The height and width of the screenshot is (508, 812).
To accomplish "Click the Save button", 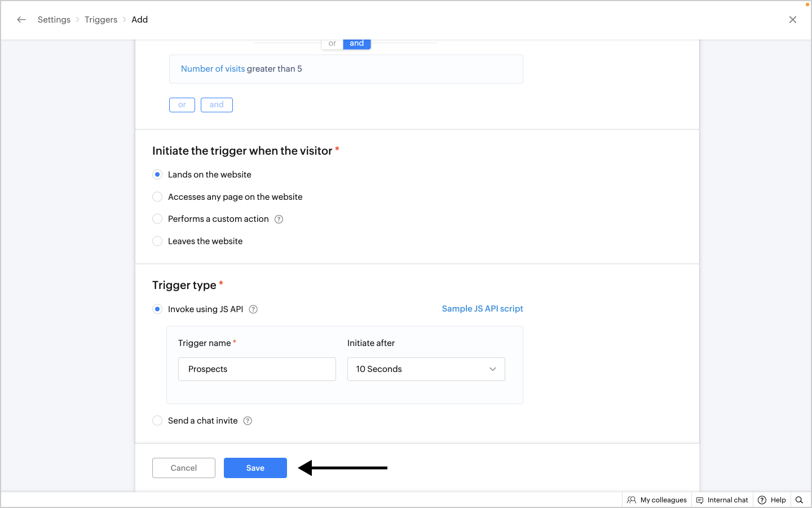I will 255,468.
